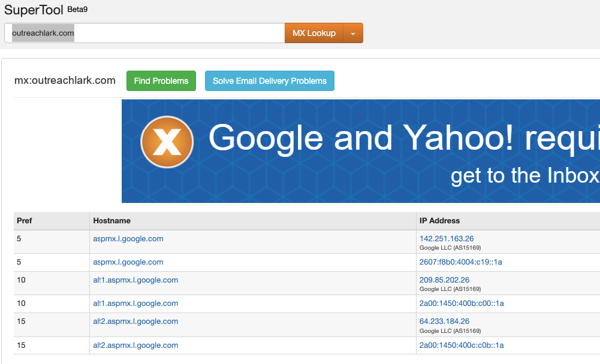Click 'Google LLC (AS15169)' under 64.233.184.26

450,330
